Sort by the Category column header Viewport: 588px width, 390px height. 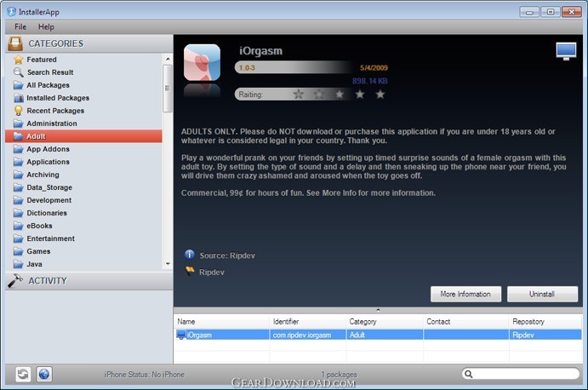click(385, 322)
